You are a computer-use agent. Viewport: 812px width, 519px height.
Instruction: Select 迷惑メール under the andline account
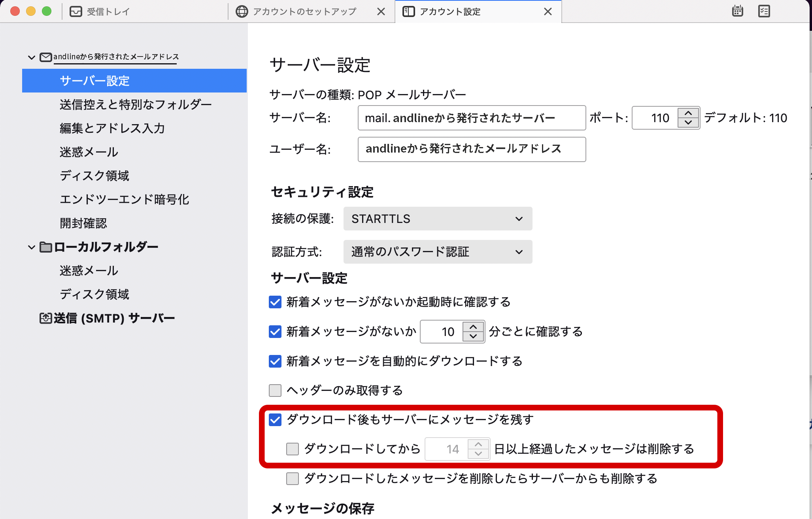(x=89, y=152)
